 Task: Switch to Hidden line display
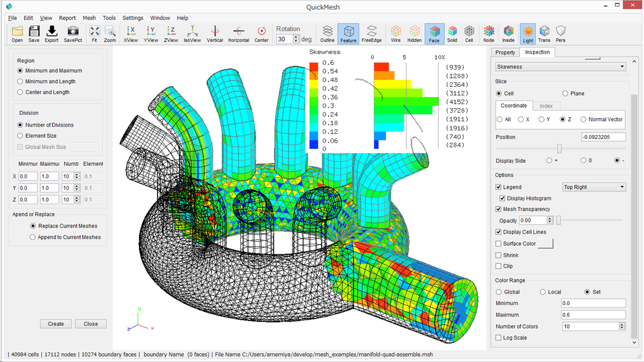click(x=414, y=34)
